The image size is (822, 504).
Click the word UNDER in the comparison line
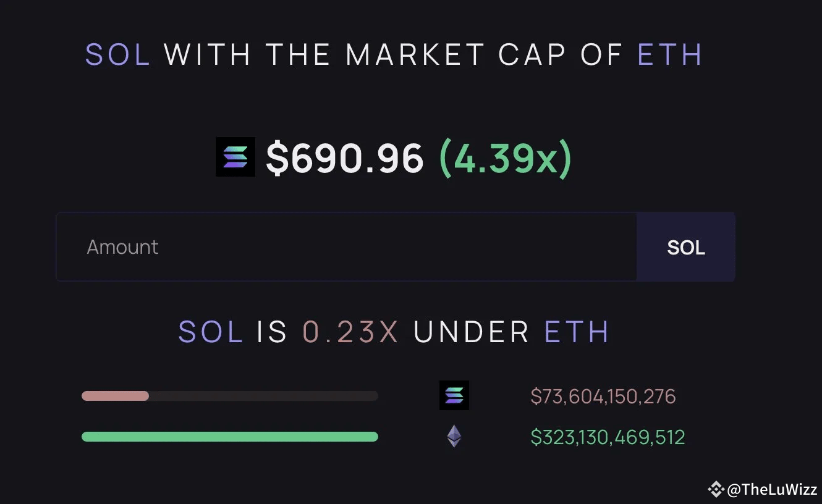[471, 332]
